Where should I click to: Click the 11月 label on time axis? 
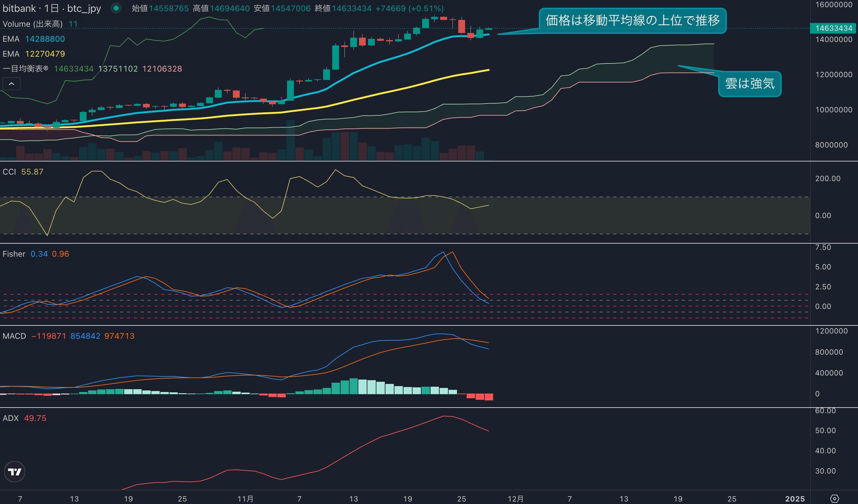245,499
